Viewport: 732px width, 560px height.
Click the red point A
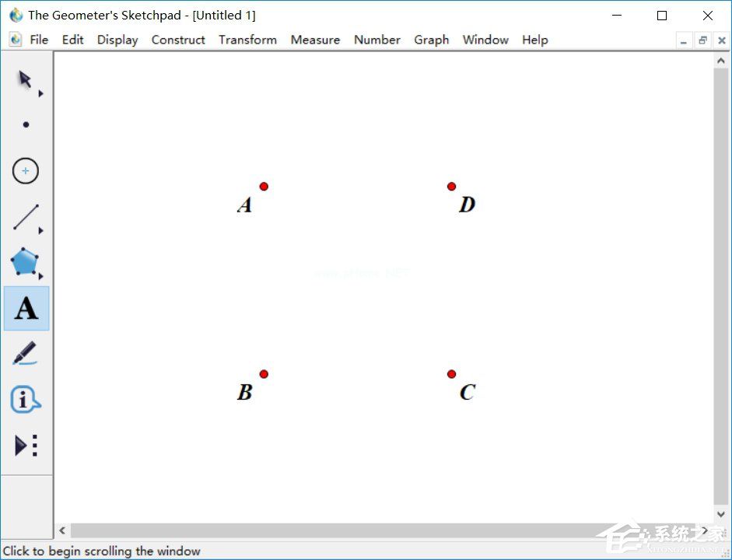(264, 186)
